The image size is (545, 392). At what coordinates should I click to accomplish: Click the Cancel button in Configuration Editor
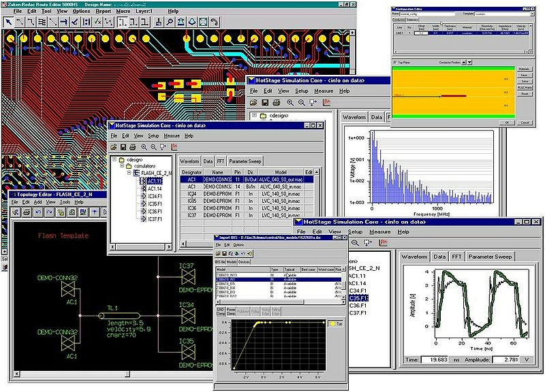tap(524, 122)
